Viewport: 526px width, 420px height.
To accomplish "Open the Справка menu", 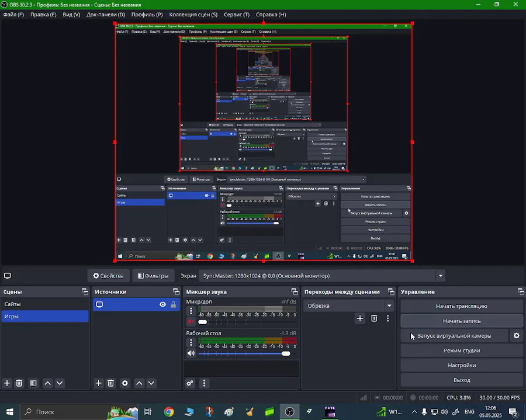I will [x=271, y=15].
